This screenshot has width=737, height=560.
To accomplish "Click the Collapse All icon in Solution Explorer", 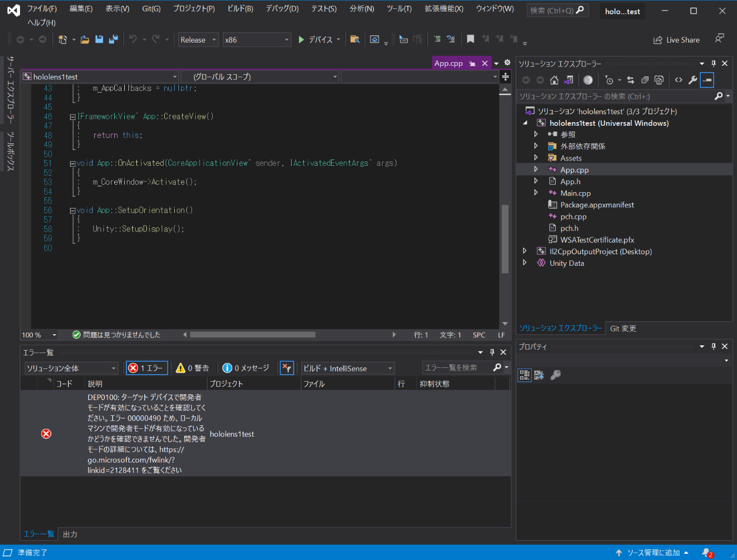I will [x=645, y=80].
